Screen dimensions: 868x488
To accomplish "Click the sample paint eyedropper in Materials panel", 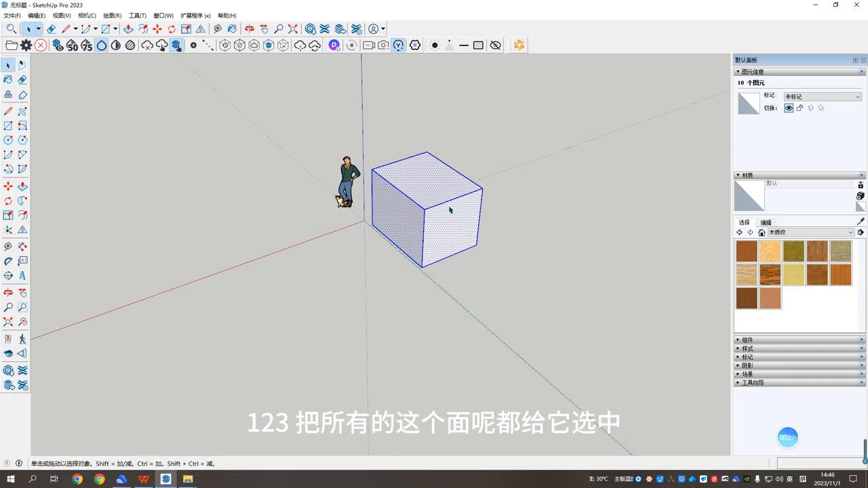I will 860,221.
